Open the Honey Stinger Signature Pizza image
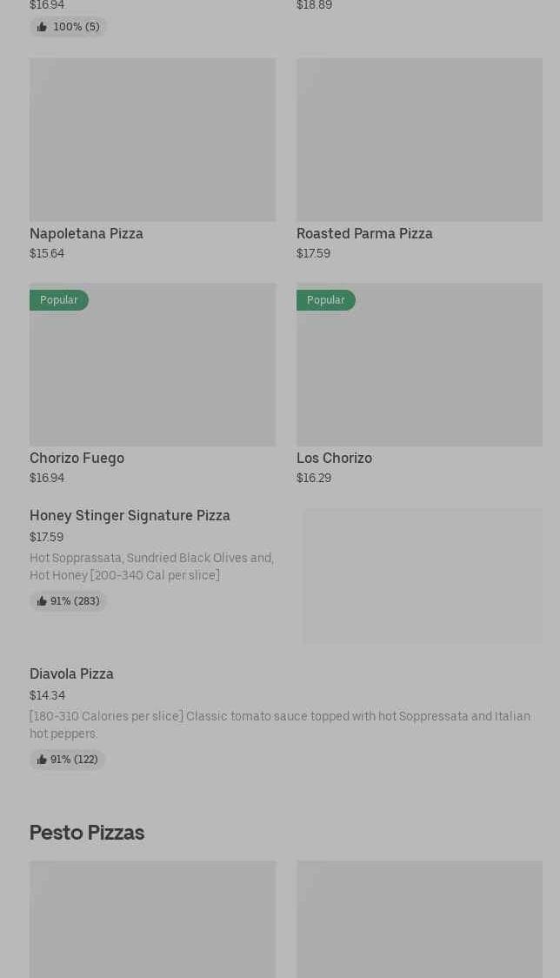Screen dimensions: 560x978 (422, 576)
